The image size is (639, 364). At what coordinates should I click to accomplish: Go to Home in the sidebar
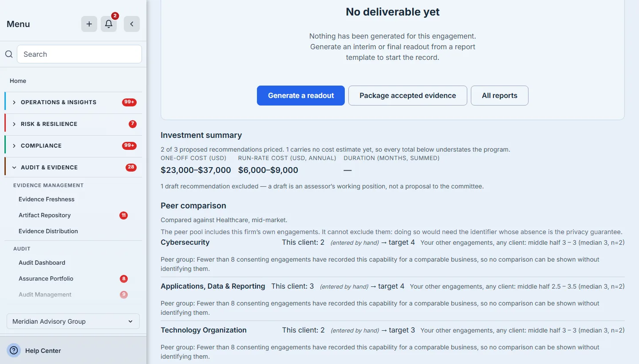[x=18, y=81]
